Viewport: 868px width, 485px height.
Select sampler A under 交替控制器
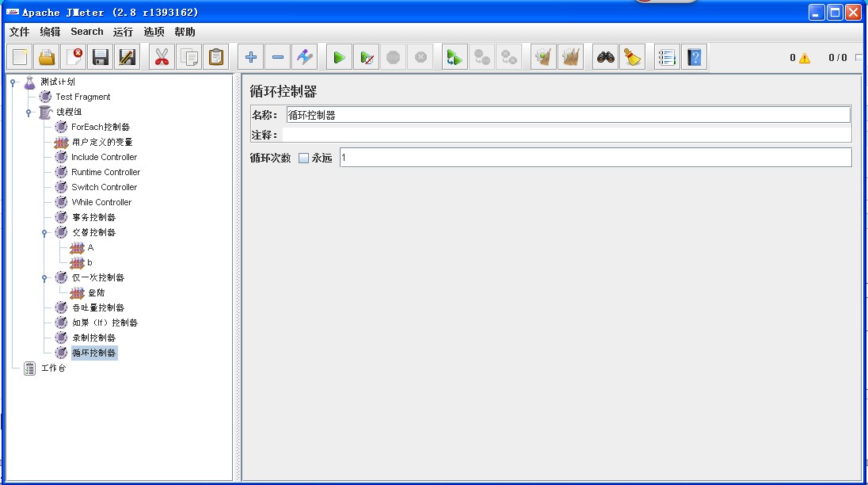90,247
